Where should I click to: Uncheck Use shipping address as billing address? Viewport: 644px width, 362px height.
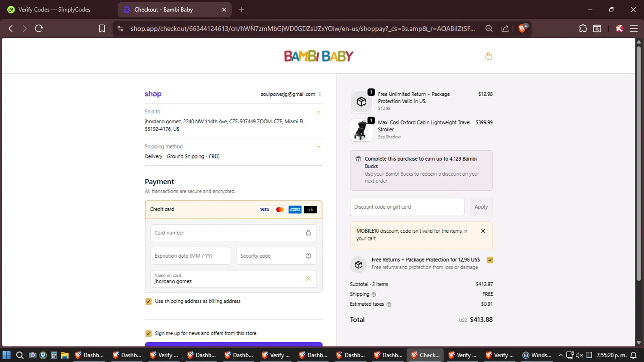(x=149, y=301)
